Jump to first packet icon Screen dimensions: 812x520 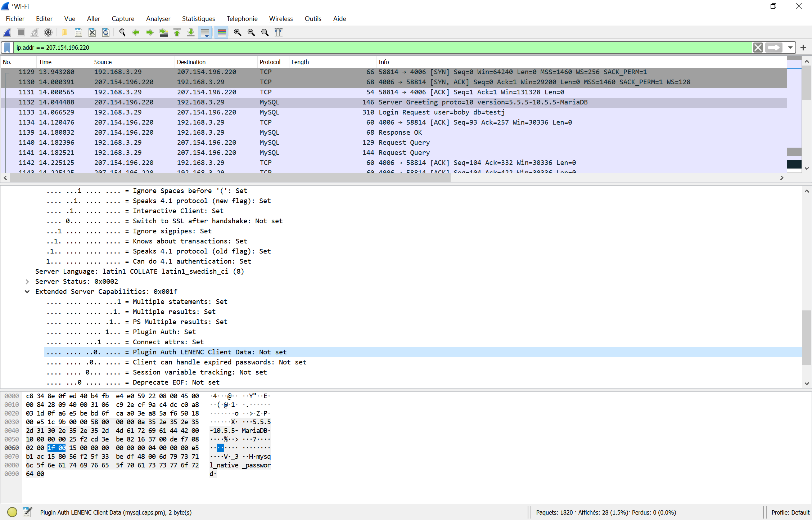[x=177, y=32]
